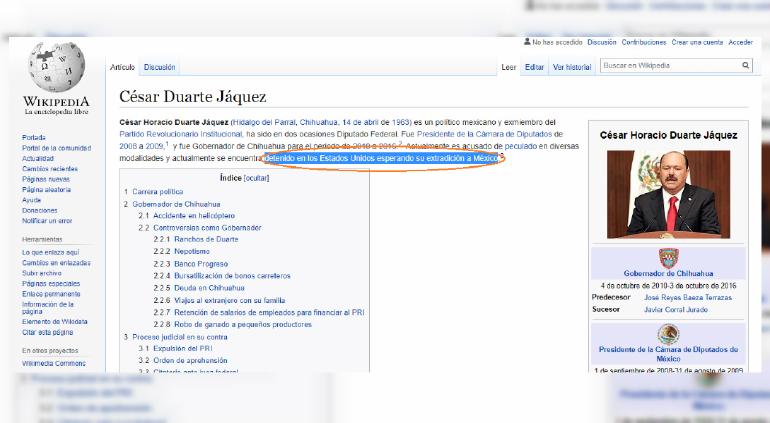Open 'Páginas especiales' link
This screenshot has width=770, height=423.
tap(51, 283)
